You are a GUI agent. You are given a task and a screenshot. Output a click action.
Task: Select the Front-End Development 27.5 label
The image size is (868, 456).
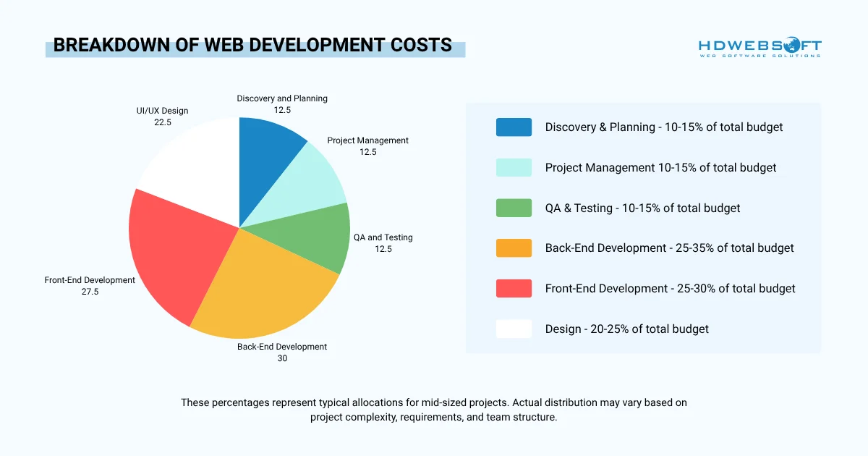click(x=90, y=285)
